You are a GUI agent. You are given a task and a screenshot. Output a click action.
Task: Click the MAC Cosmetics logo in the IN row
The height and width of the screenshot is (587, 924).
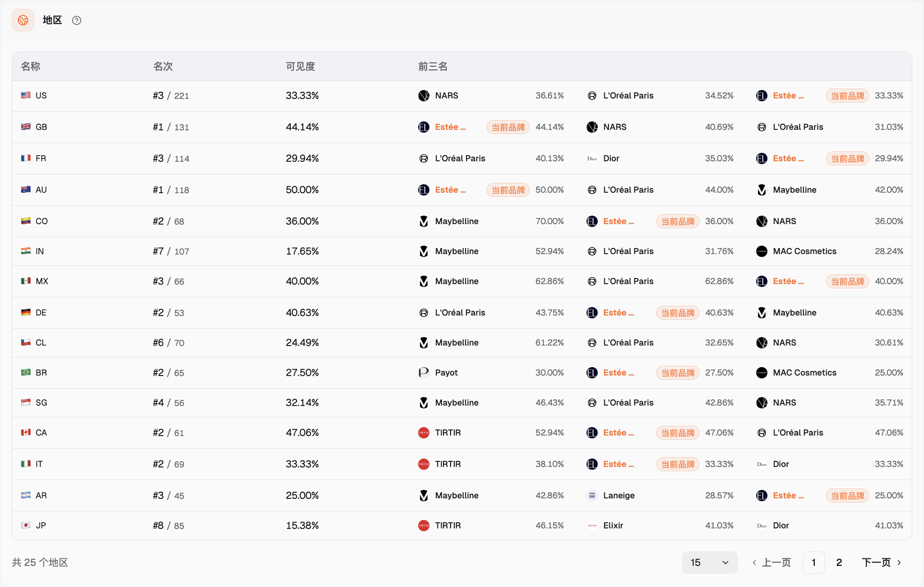point(762,251)
